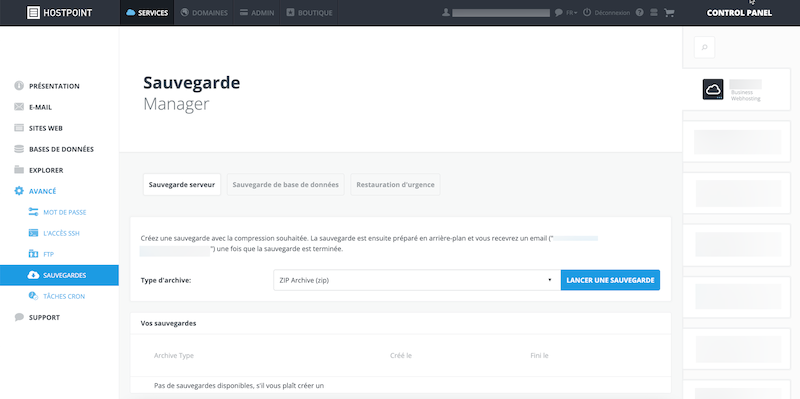This screenshot has height=399, width=800.
Task: Open the help question mark icon
Action: 639,12
